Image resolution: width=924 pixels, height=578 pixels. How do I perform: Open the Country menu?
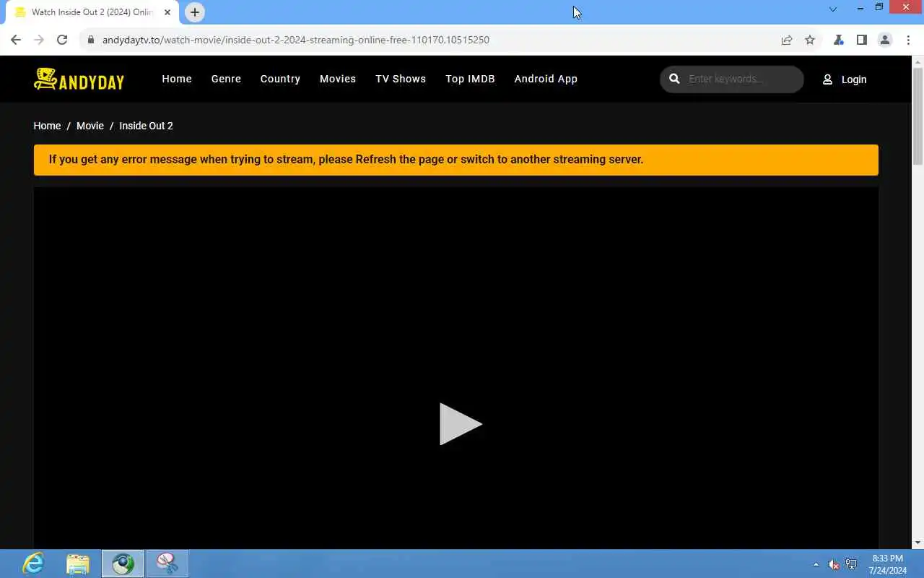coord(280,79)
